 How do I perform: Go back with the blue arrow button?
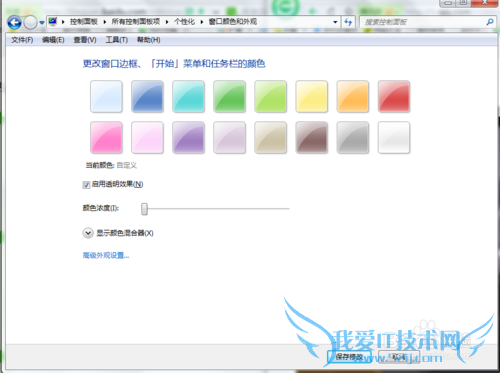tap(14, 23)
